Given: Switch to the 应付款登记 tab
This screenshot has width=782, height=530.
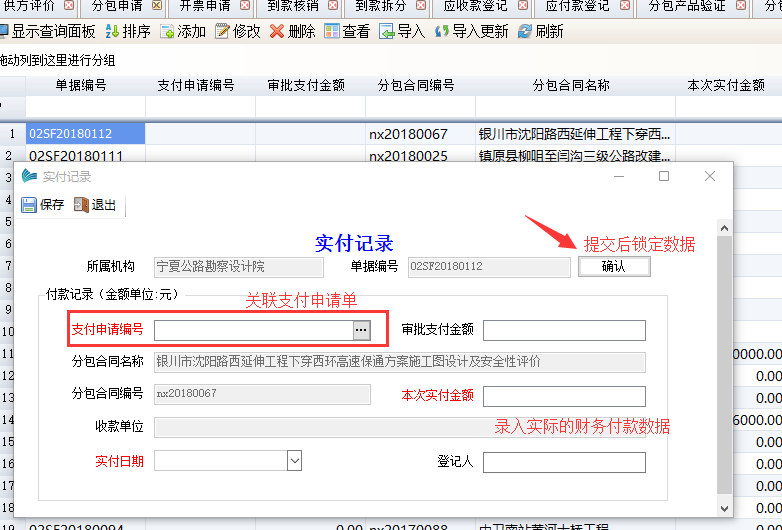Looking at the screenshot, I should tap(578, 6).
